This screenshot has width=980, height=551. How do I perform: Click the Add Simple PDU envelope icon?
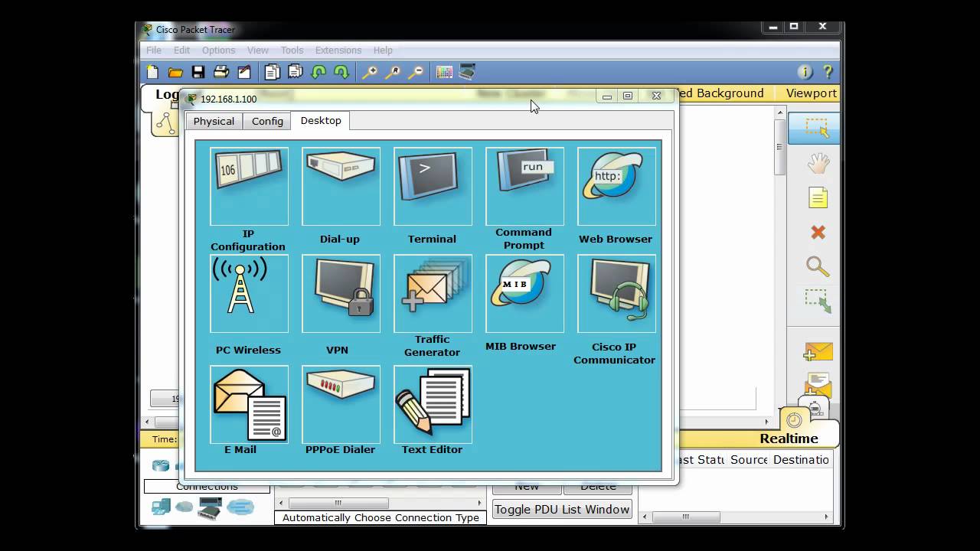(818, 351)
